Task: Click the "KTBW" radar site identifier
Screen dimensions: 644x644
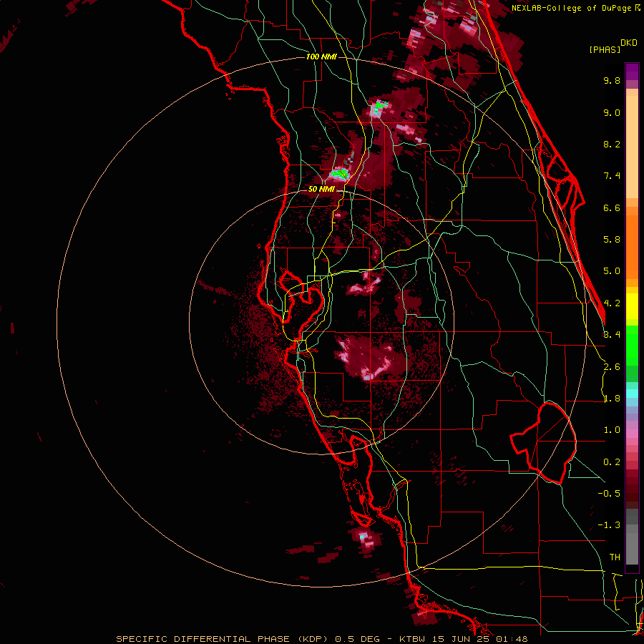Action: tap(411, 639)
